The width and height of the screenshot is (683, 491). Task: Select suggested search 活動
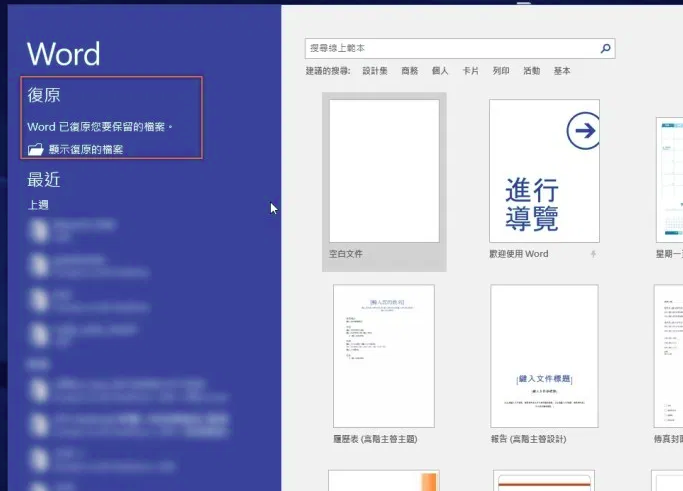(531, 71)
